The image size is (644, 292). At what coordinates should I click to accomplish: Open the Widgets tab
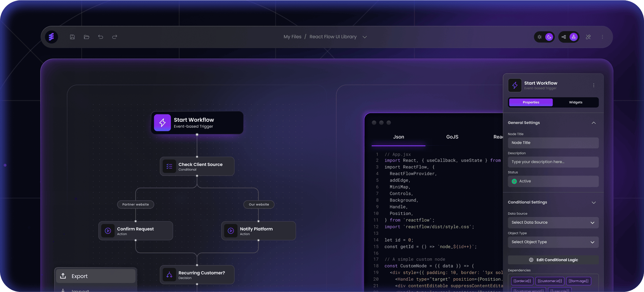(x=576, y=102)
